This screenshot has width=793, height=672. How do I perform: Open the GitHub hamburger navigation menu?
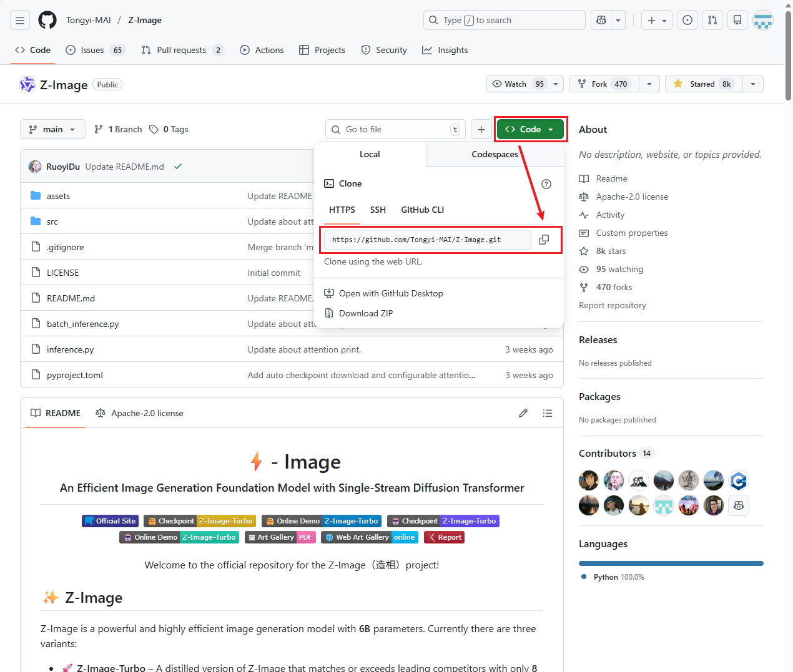tap(20, 20)
